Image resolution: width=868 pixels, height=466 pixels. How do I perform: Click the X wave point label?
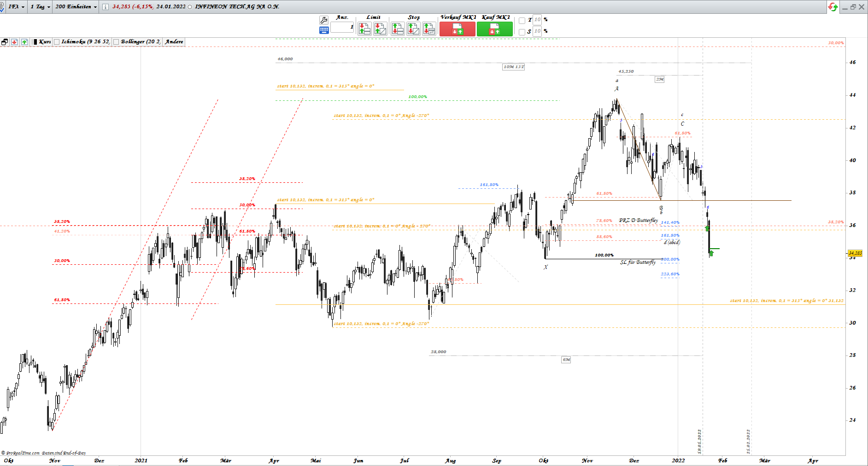click(x=546, y=267)
